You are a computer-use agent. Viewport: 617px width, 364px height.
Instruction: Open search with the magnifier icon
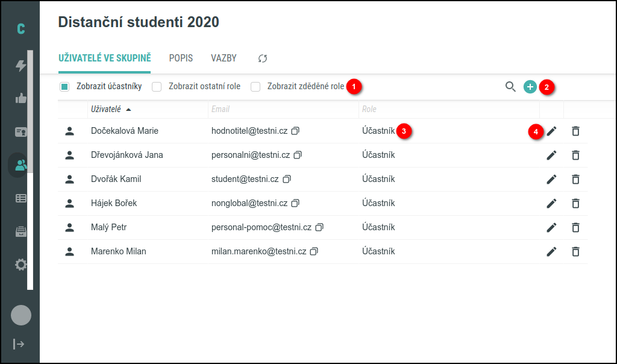coord(510,87)
